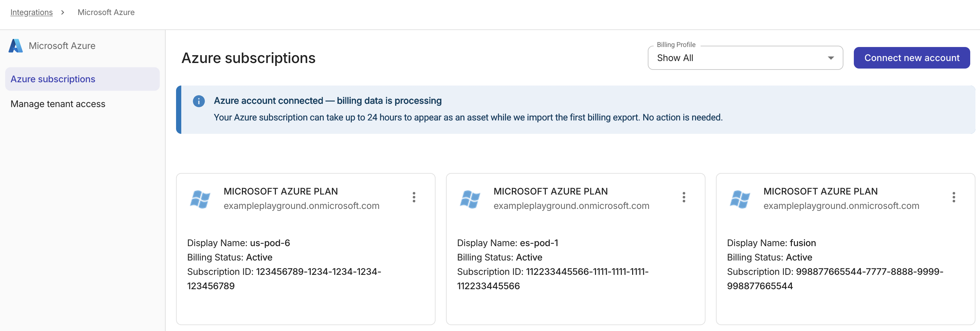
Task: Go back to Integrations breadcrumb
Action: click(32, 12)
